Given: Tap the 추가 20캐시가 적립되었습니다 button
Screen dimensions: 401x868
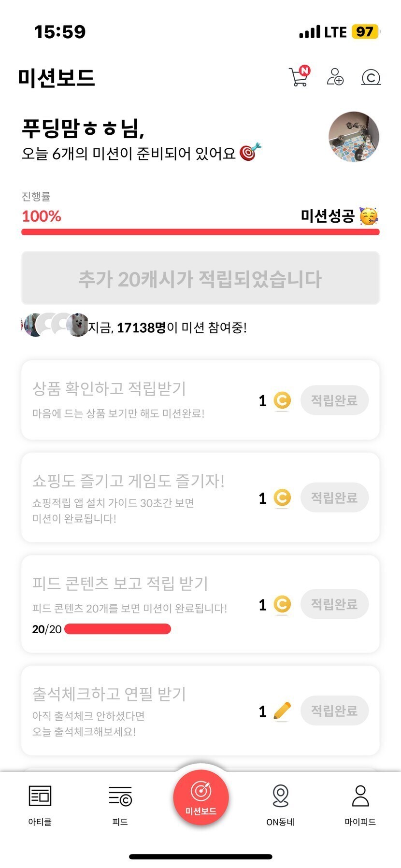Looking at the screenshot, I should (200, 278).
